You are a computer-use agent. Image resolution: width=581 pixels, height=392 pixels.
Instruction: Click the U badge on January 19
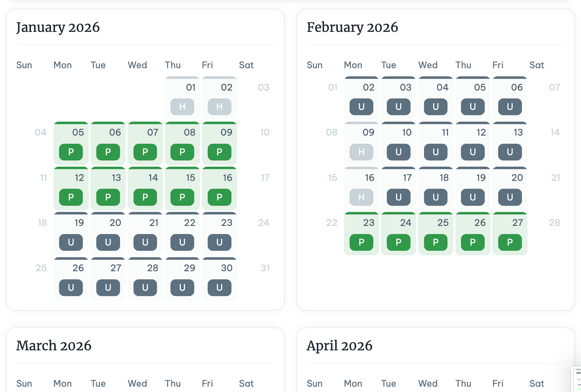[71, 242]
